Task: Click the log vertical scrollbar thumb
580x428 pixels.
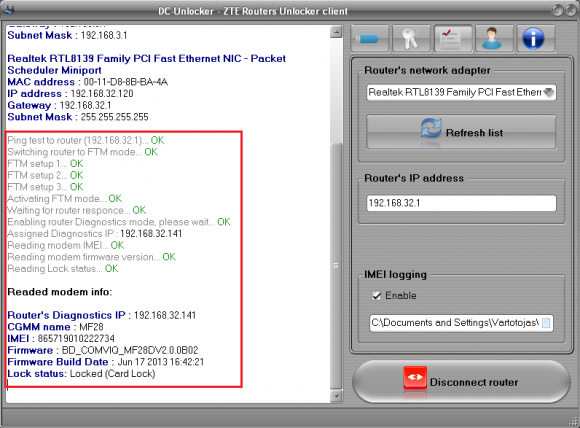Action: coord(336,266)
